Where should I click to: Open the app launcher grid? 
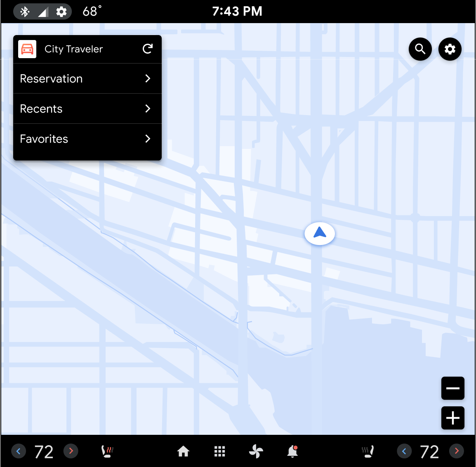(x=219, y=451)
